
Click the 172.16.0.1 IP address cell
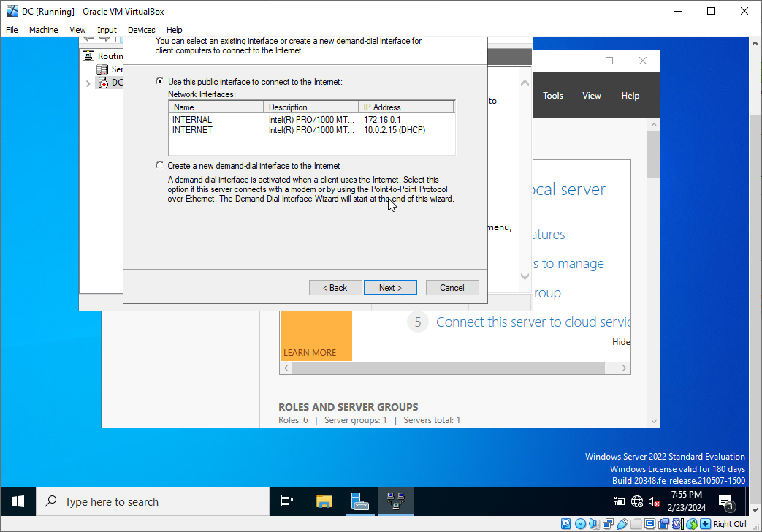382,120
